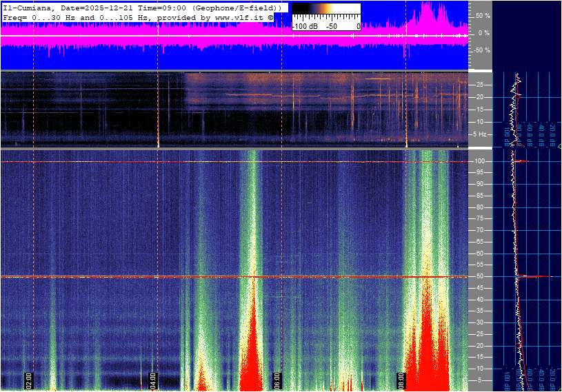562x392 pixels.
Task: Click the 04:00 time marker label
Action: 153,381
